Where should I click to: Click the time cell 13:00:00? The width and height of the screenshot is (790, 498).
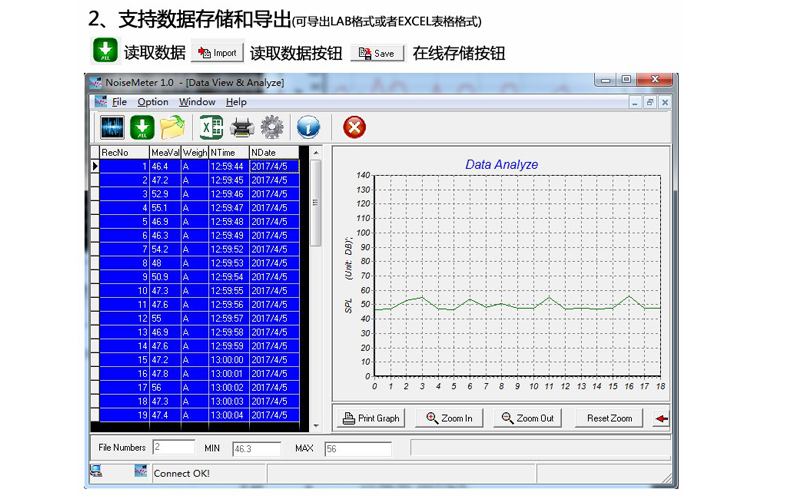[x=229, y=360]
